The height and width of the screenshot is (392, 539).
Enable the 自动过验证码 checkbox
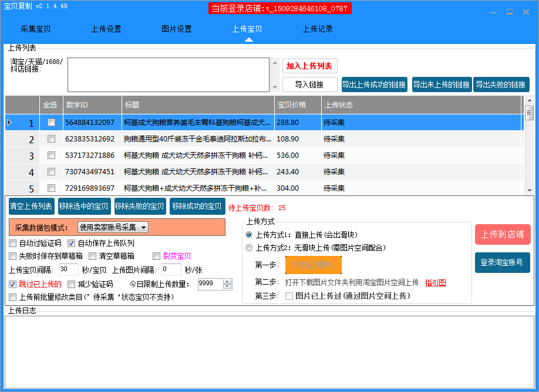pyautogui.click(x=12, y=243)
